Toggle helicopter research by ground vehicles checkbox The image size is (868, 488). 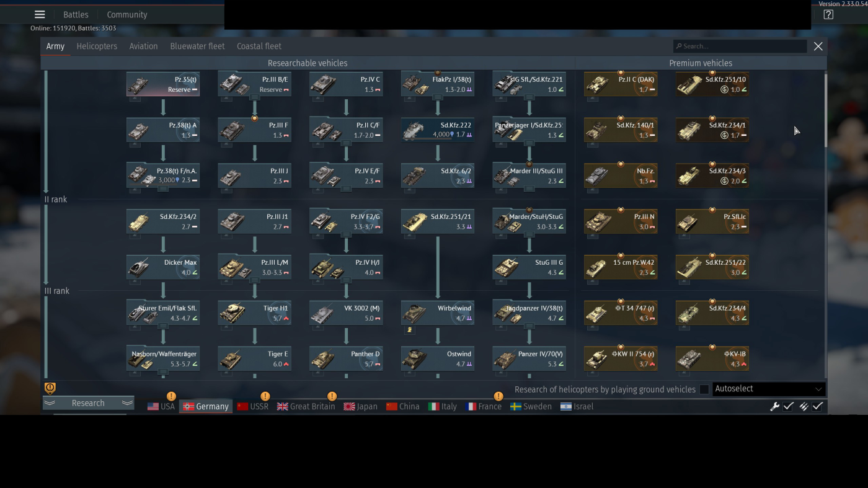click(704, 389)
